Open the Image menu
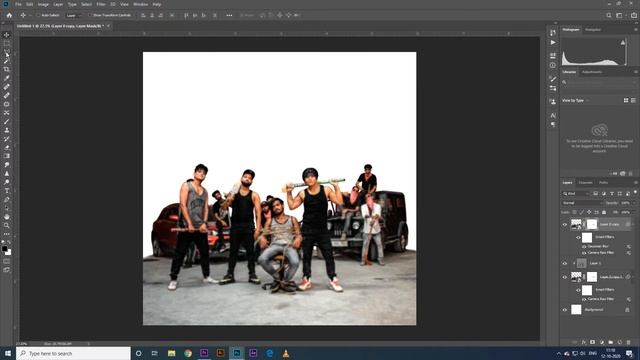Screen dimensions: 640x360 point(43,4)
